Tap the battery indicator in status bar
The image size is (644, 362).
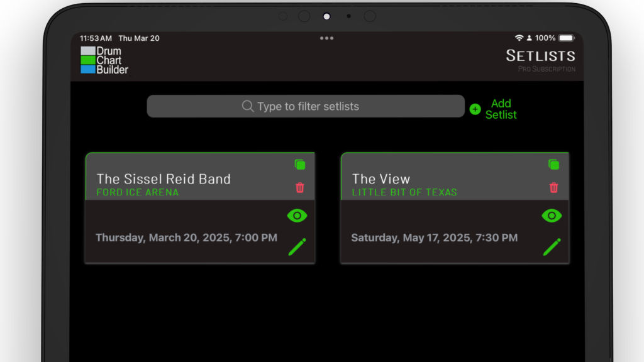point(566,38)
